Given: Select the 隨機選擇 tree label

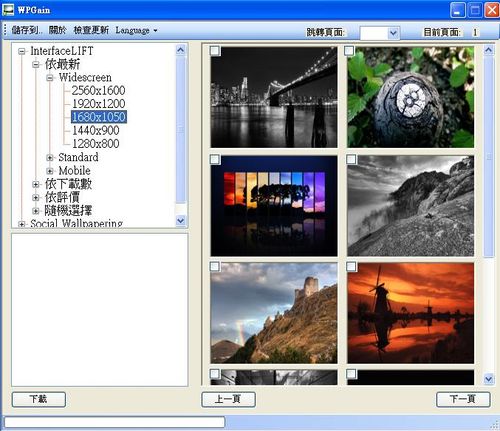Looking at the screenshot, I should 68,211.
